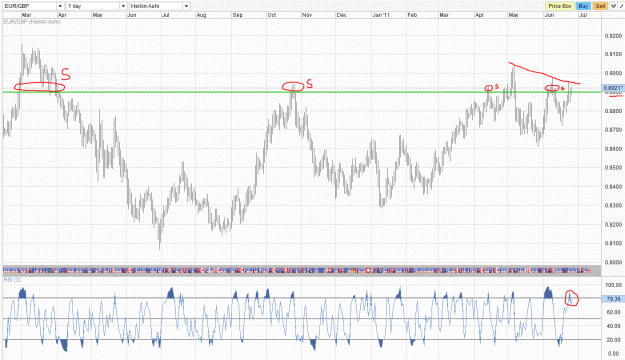This screenshot has width=625, height=360.
Task: Click the Sep label on time axis
Action: 237,15
